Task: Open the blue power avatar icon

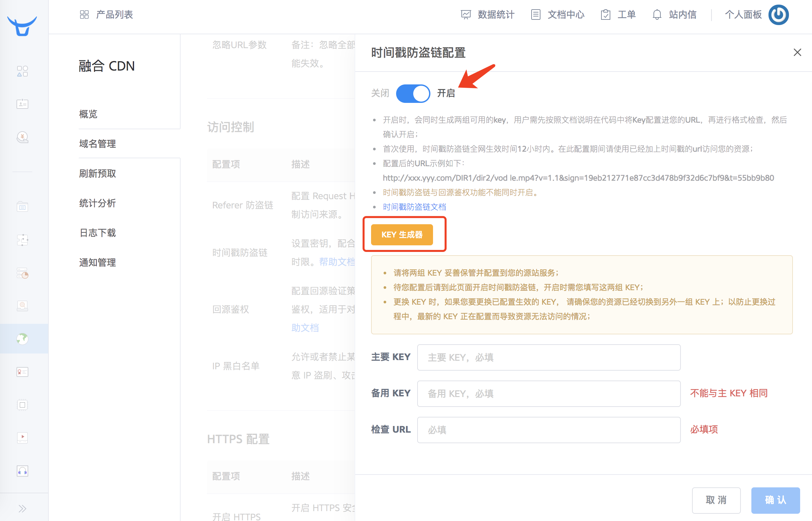Action: point(778,15)
